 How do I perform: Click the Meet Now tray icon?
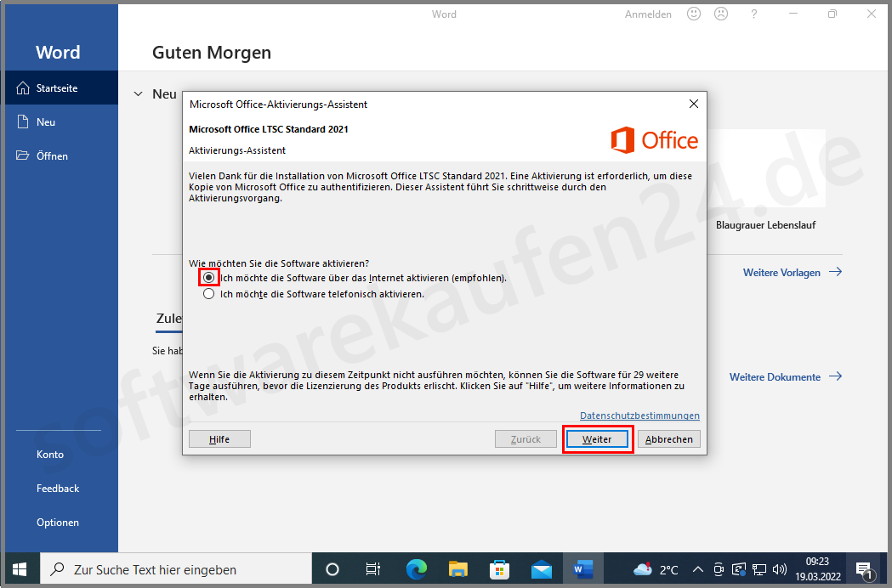click(719, 569)
